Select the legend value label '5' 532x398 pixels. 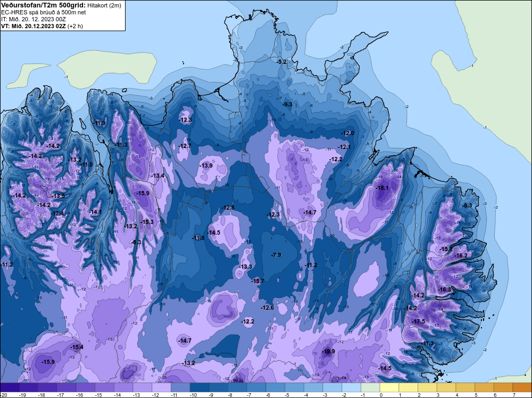(x=476, y=395)
